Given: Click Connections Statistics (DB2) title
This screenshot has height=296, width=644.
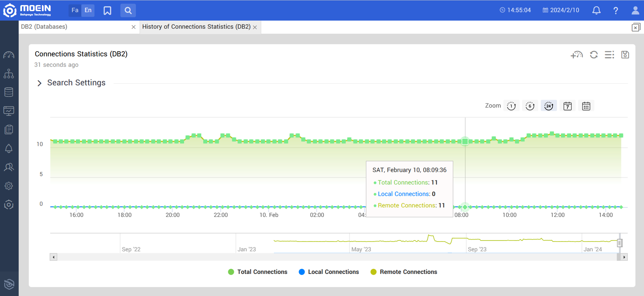Looking at the screenshot, I should click(x=81, y=54).
